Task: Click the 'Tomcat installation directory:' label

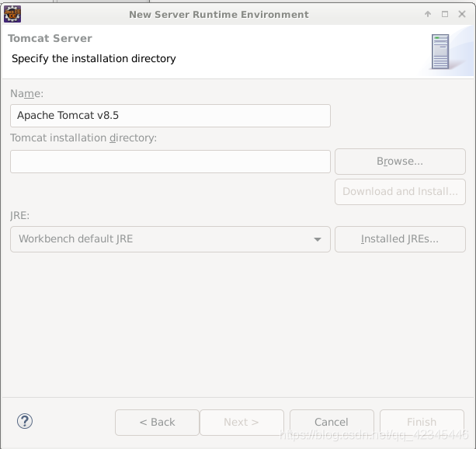Action: 84,138
